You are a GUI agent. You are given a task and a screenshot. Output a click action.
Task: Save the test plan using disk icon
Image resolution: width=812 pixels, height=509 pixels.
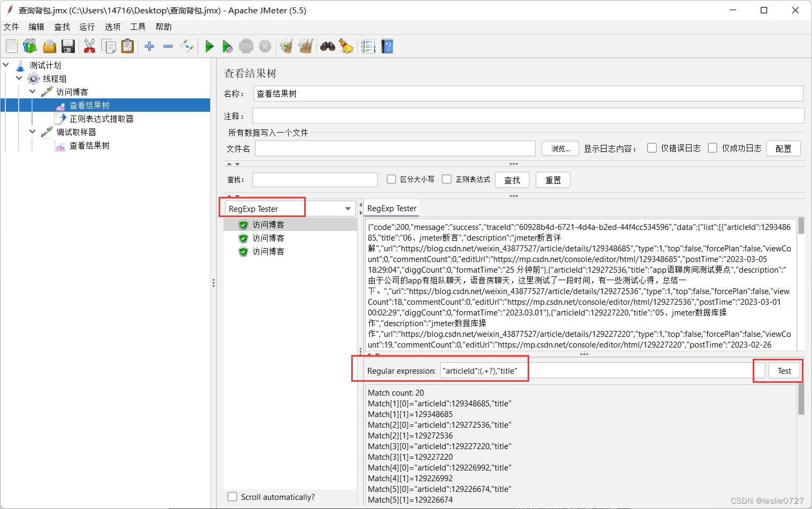pos(68,46)
